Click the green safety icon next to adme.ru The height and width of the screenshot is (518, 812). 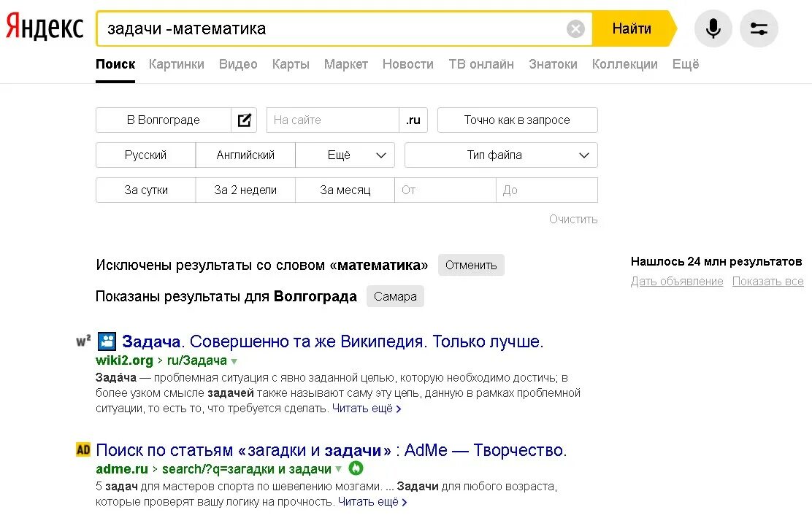click(354, 470)
